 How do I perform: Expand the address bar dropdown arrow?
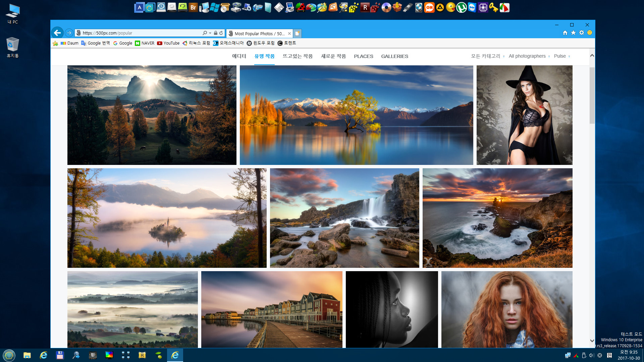210,33
